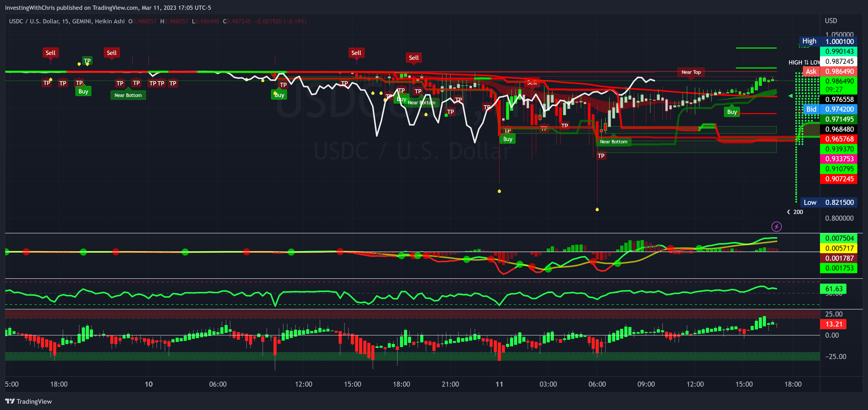This screenshot has height=410, width=868.
Task: Click the 21:00 time axis label
Action: (x=450, y=384)
